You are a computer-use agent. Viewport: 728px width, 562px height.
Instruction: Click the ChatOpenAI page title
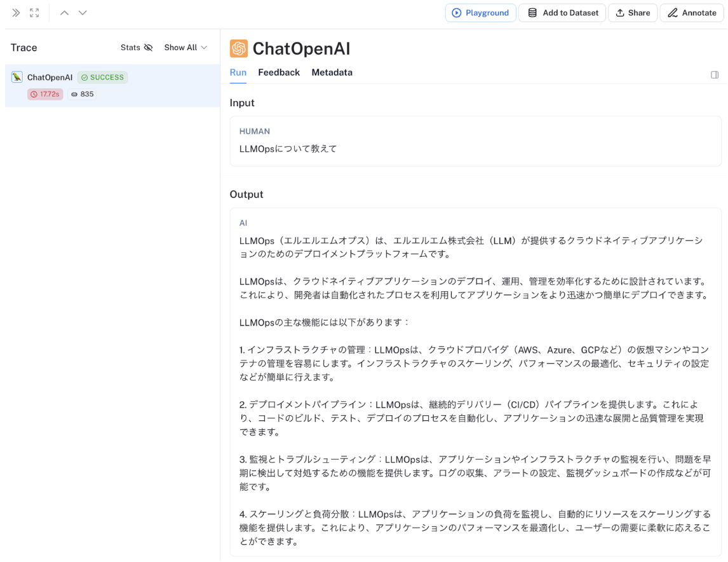(x=301, y=48)
